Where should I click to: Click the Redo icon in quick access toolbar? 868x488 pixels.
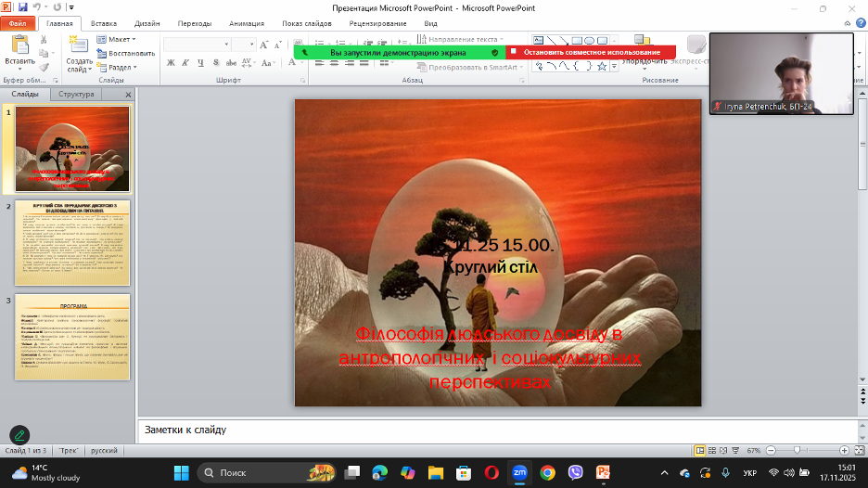point(57,7)
